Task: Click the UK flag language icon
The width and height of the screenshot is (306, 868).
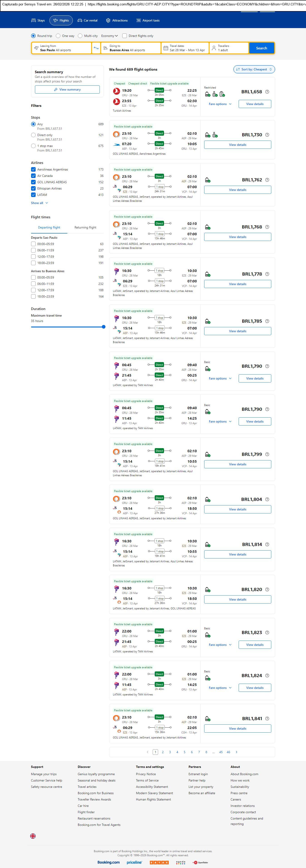Action: [33, 836]
